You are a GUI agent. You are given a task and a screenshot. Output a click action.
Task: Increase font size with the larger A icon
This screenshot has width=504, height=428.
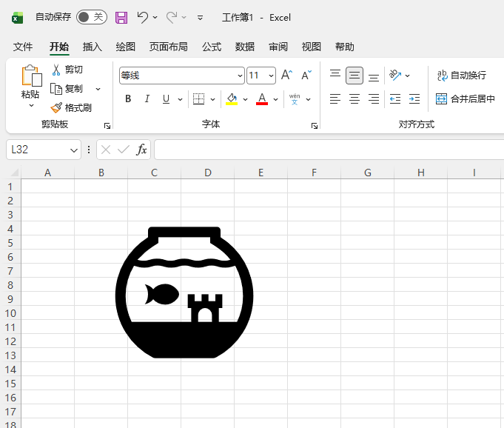click(x=286, y=76)
